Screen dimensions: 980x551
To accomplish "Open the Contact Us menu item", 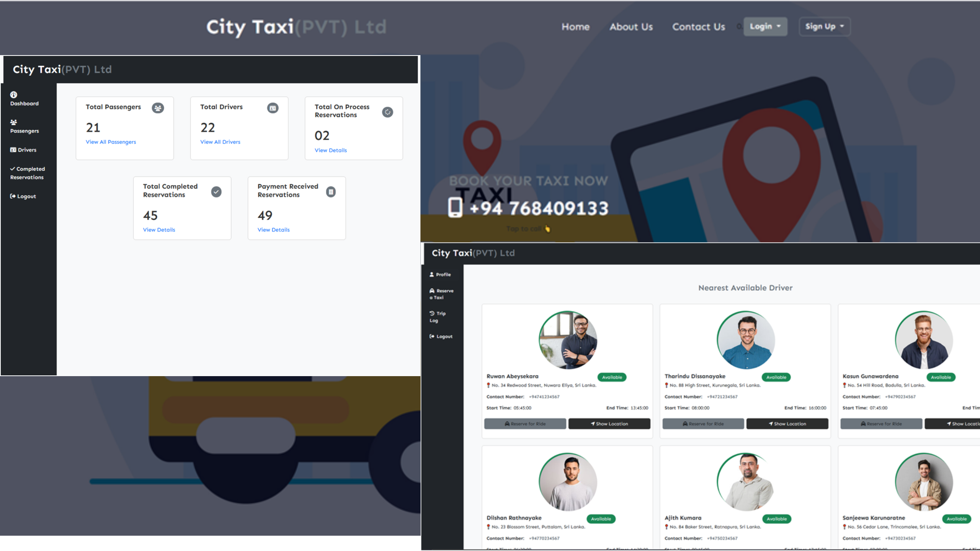I will point(698,27).
